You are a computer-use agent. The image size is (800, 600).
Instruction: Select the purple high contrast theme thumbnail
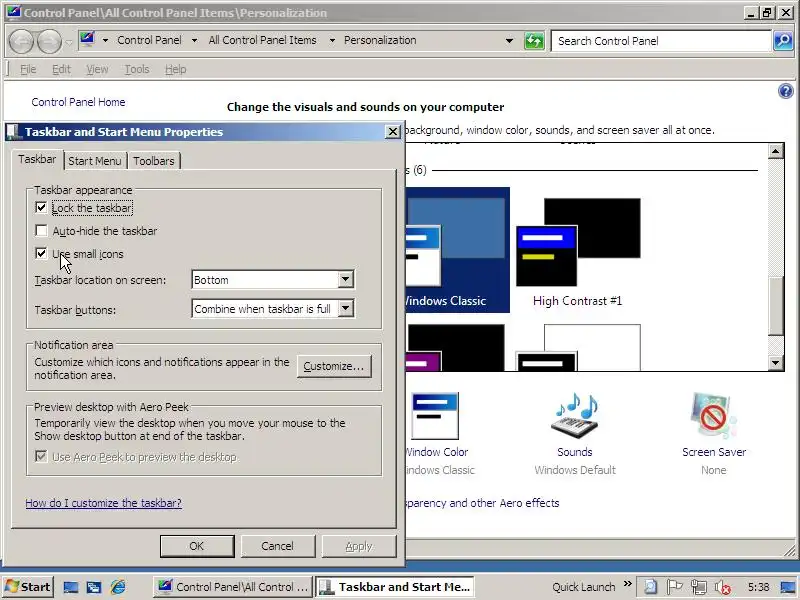[455, 348]
